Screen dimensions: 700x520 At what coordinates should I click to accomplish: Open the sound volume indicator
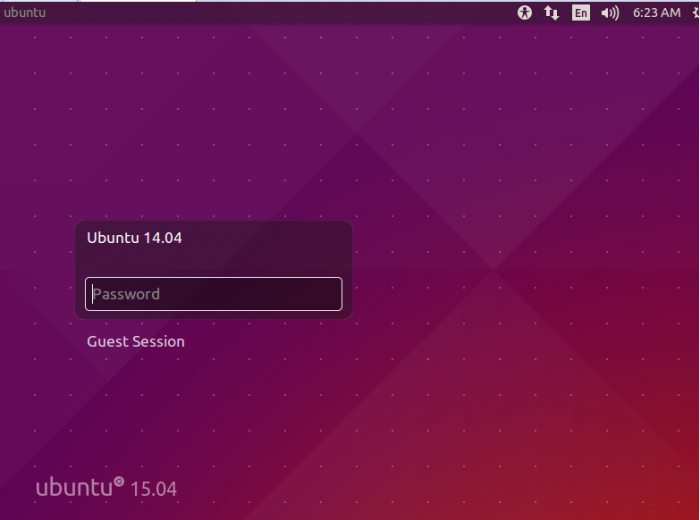(x=610, y=13)
